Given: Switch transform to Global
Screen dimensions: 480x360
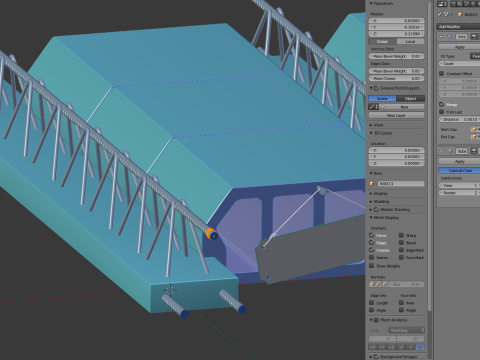Looking at the screenshot, I should point(382,41).
